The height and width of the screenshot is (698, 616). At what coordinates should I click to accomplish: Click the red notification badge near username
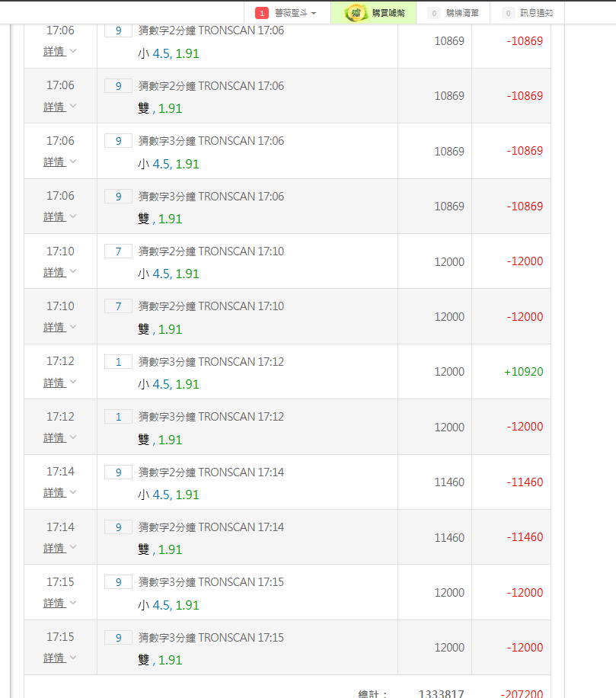(x=261, y=14)
